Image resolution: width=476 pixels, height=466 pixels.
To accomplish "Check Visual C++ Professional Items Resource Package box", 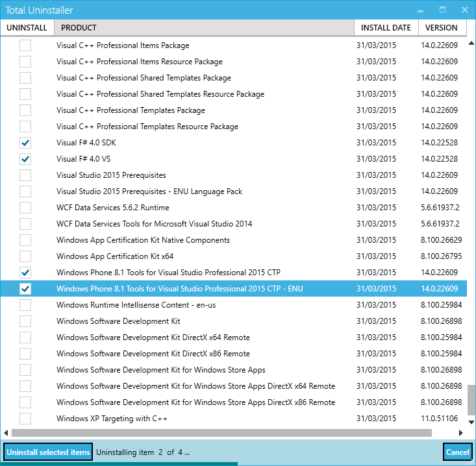I will 25,62.
